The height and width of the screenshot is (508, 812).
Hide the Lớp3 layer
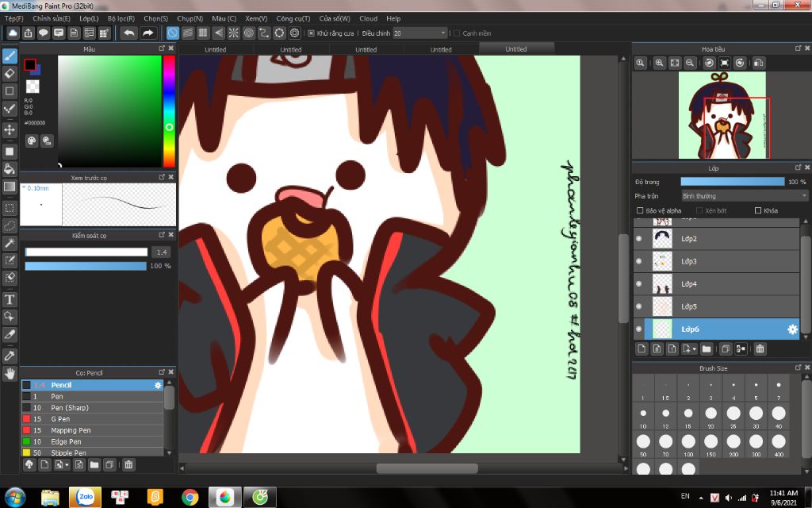pos(638,261)
